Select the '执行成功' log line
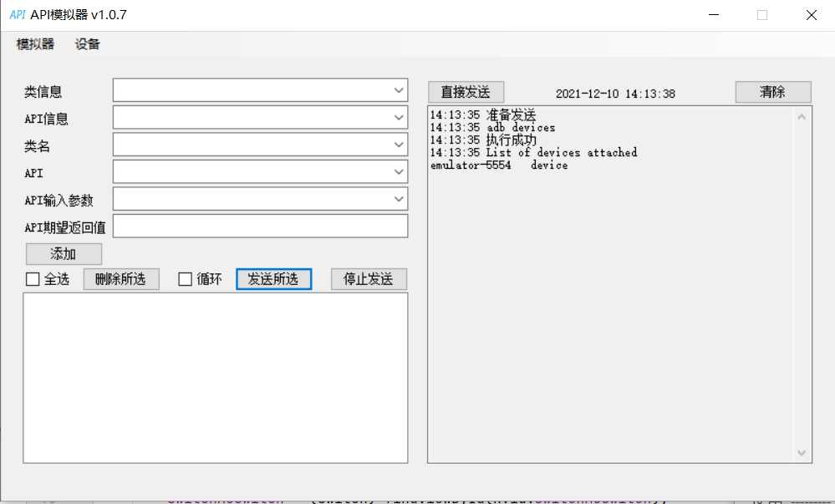 (483, 140)
